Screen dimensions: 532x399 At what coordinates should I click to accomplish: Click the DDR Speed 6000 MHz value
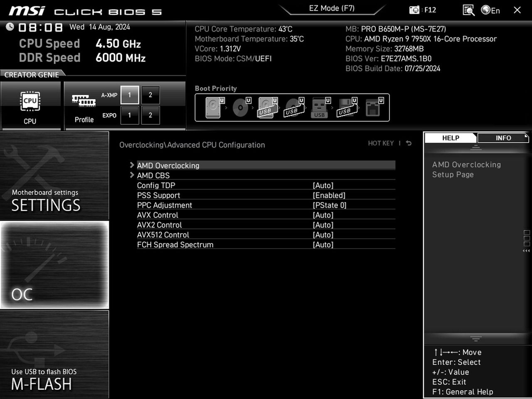[121, 58]
